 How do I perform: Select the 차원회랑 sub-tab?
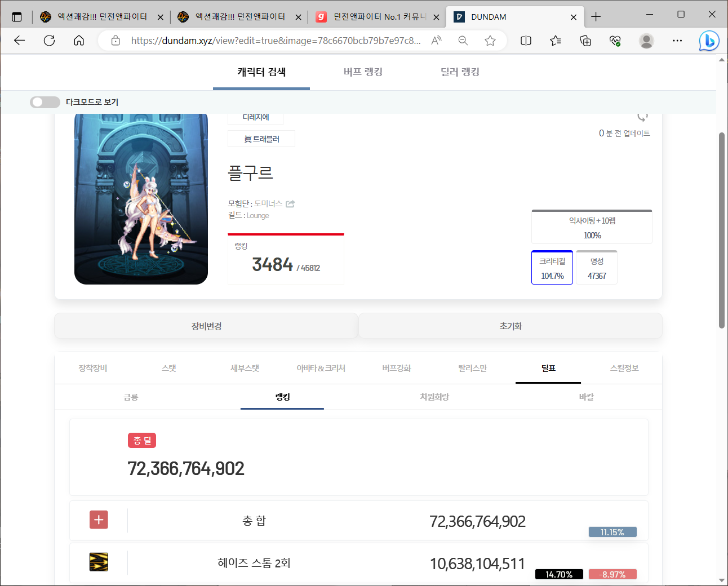point(434,397)
